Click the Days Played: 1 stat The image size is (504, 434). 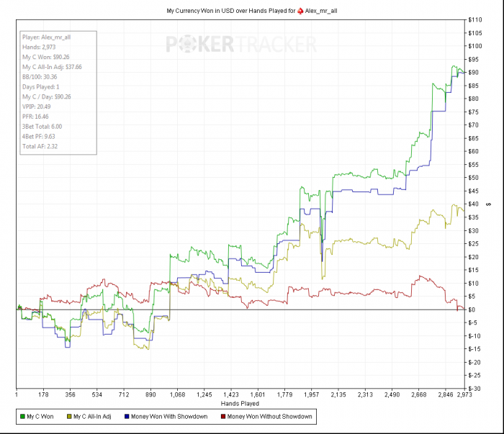point(41,87)
